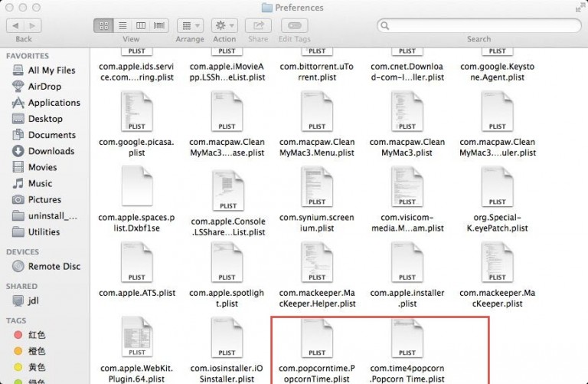Open the Arrange dropdown menu

tap(189, 25)
